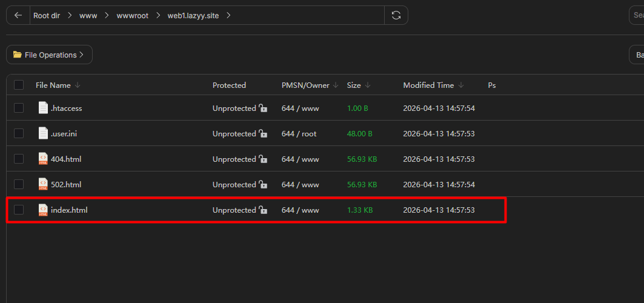Screen dimensions: 644x303
Task: Select the index.html row checkbox
Action: (x=19, y=210)
